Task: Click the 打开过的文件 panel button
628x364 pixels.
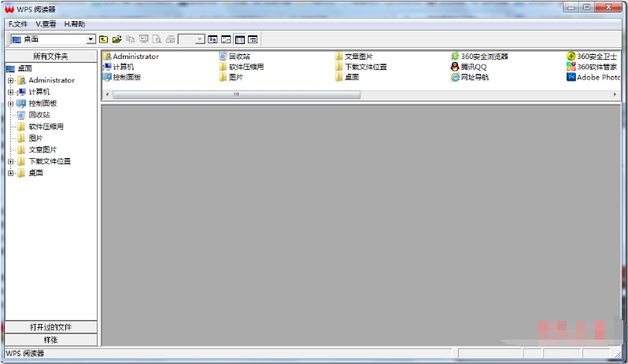Action: point(50,327)
